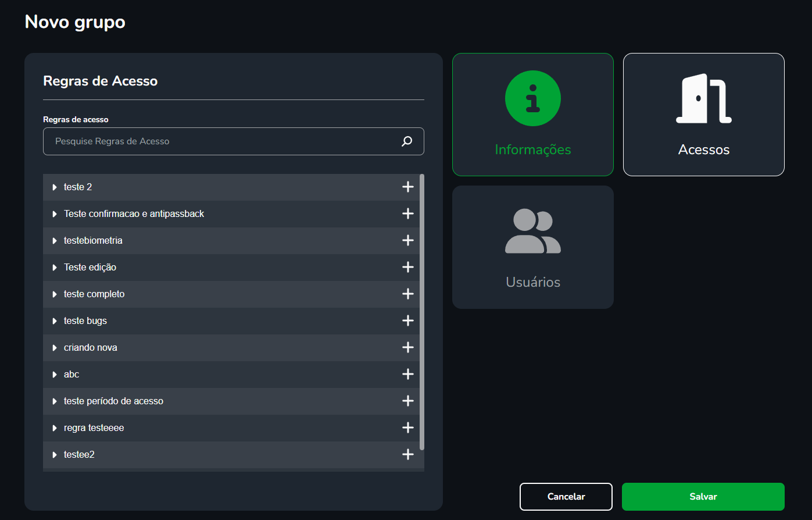Expand the 'teste 2' rule arrow
This screenshot has width=812, height=520.
55,187
